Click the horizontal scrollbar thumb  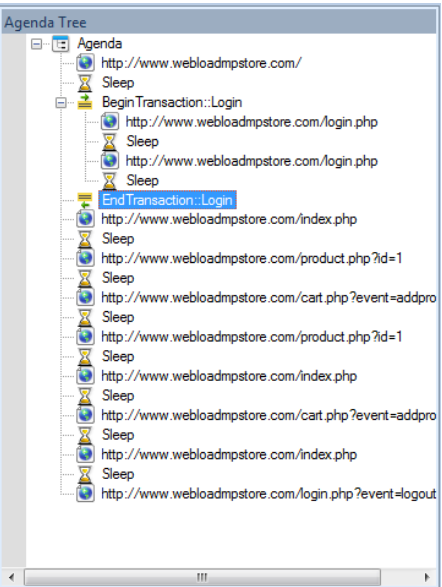202,577
